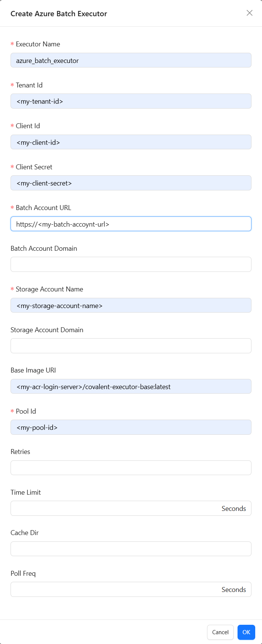This screenshot has width=262, height=644.
Task: Click the Seconds suffix in Time Limit
Action: pos(233,508)
